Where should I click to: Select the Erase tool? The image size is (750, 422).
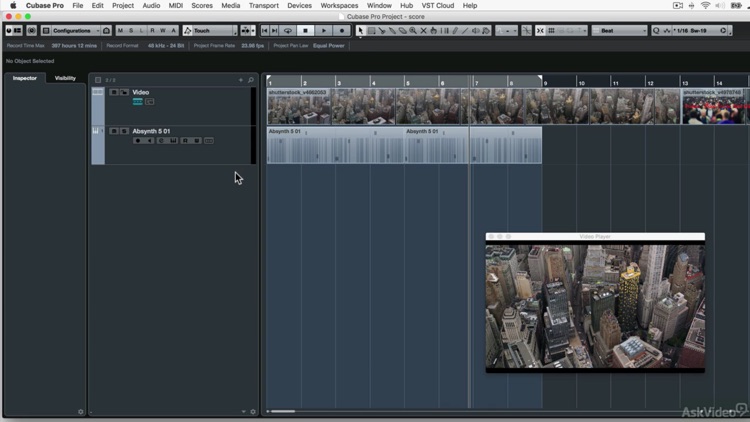coord(402,31)
